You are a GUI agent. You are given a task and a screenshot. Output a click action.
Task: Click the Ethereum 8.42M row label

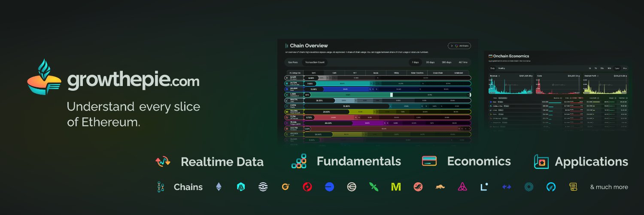point(295,78)
